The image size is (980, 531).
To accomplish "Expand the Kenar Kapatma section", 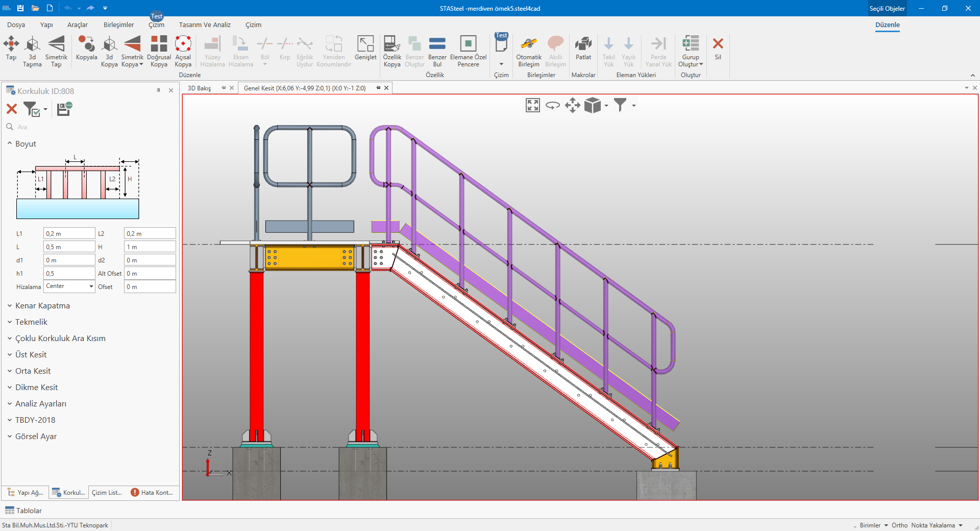I will tap(42, 306).
